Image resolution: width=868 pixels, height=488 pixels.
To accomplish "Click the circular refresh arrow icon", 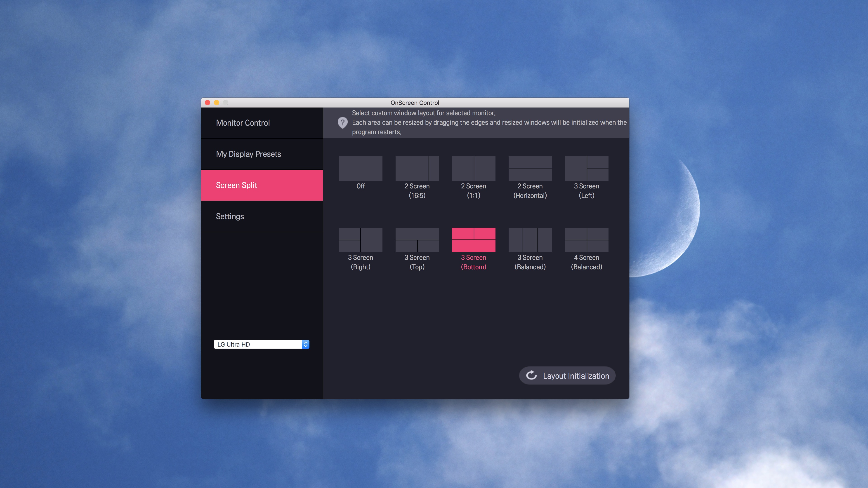I will [x=531, y=375].
